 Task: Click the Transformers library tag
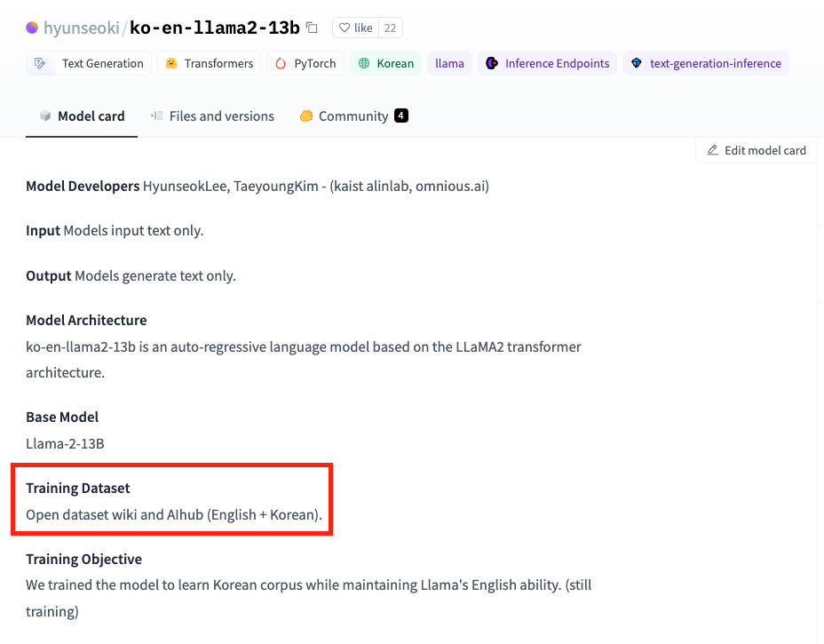click(210, 63)
